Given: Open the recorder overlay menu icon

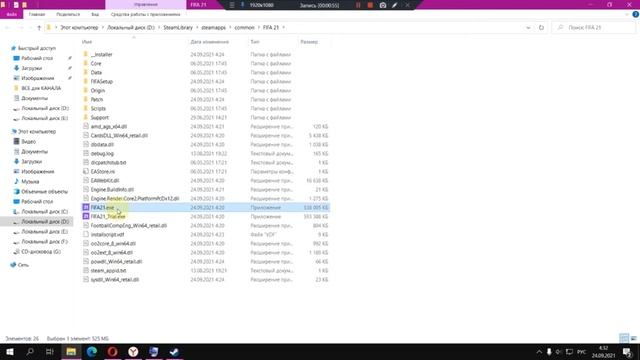Looking at the screenshot, I should pyautogui.click(x=232, y=5).
